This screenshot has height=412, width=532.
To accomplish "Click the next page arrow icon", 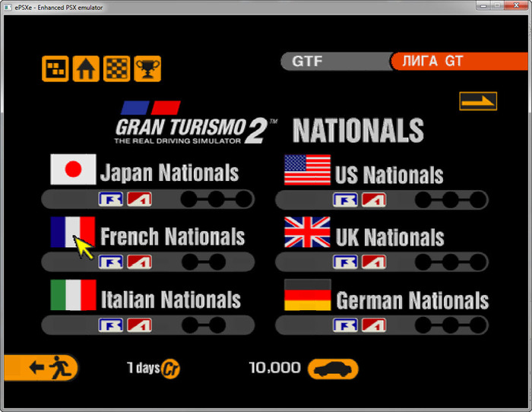I will [x=478, y=101].
